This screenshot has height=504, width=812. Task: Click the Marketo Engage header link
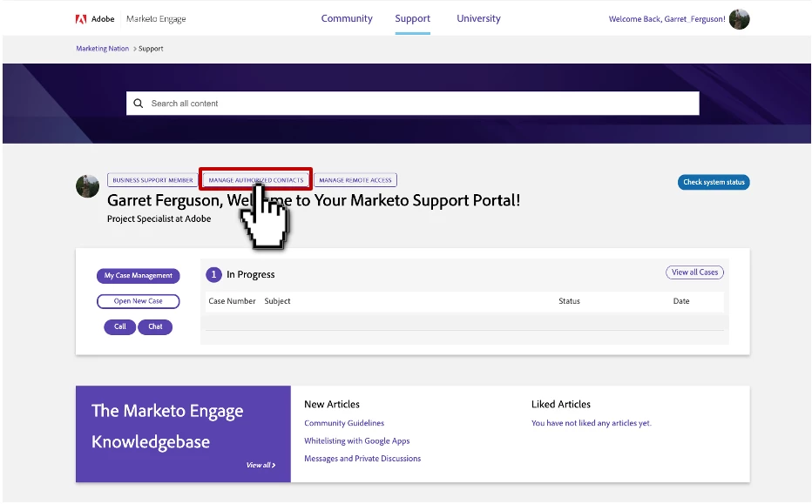156,19
